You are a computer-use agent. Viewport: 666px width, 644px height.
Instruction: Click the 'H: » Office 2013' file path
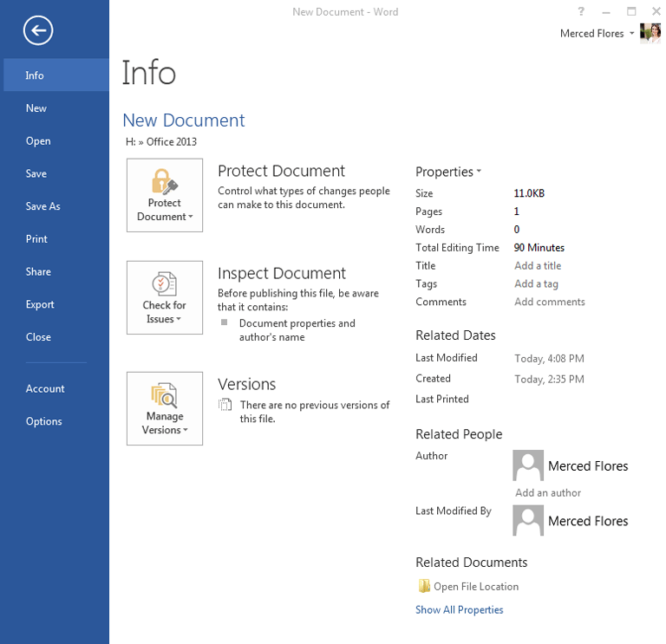(x=161, y=142)
